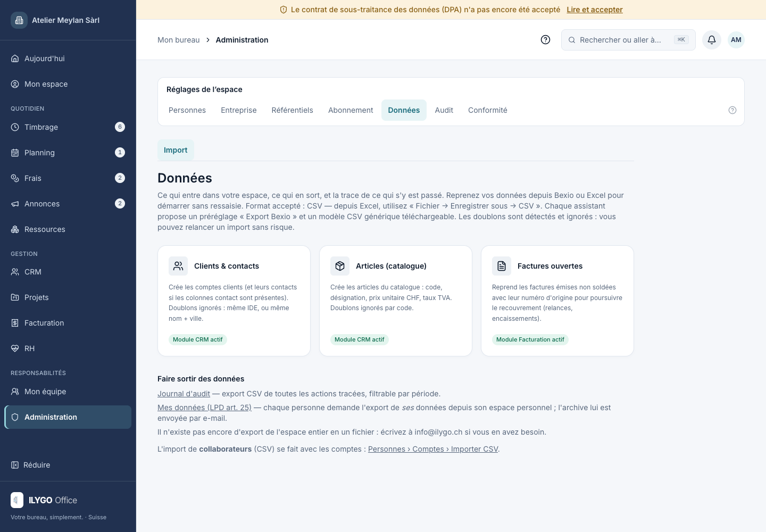This screenshot has width=766, height=532.
Task: Click Lire et accepter DPA link
Action: point(595,10)
